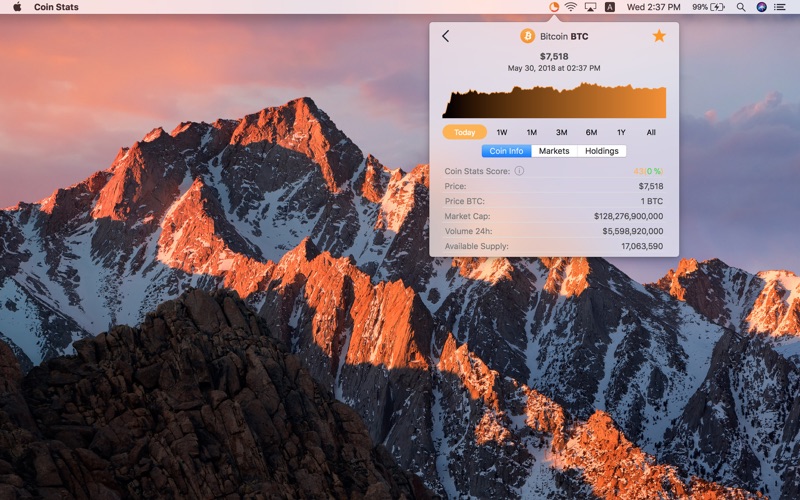Click the Coin Stats menu bar icon
This screenshot has width=800, height=500.
tap(554, 7)
